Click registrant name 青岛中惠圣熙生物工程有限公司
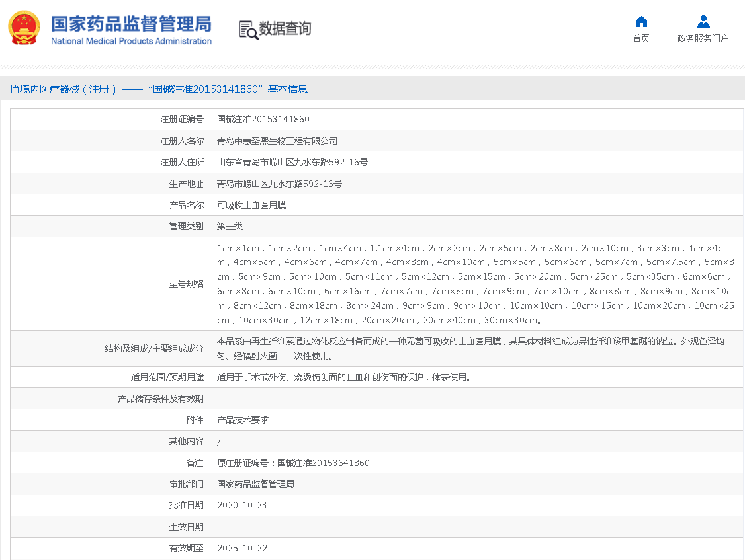The width and height of the screenshot is (745, 560). coord(277,141)
